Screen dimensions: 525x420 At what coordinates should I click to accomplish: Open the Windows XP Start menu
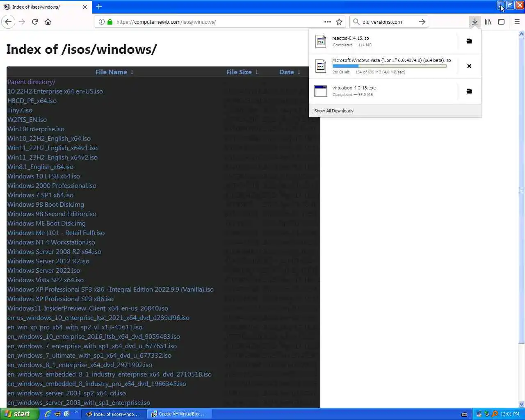(19, 414)
